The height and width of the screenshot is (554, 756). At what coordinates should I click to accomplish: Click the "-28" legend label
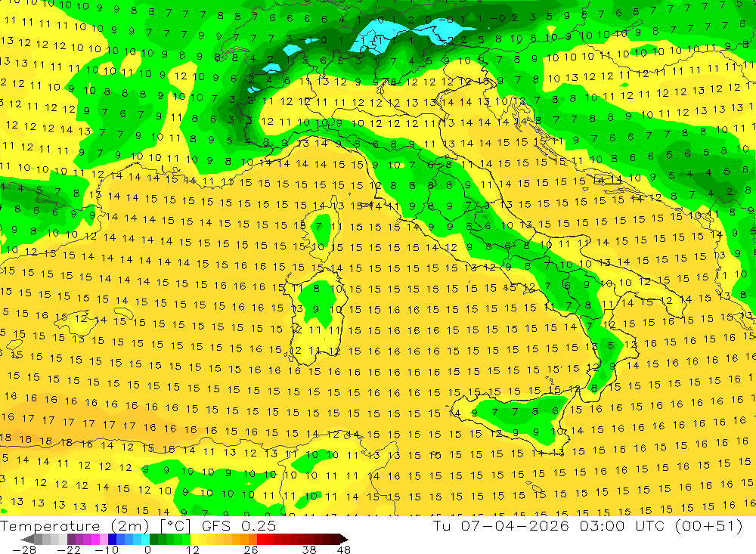click(24, 550)
